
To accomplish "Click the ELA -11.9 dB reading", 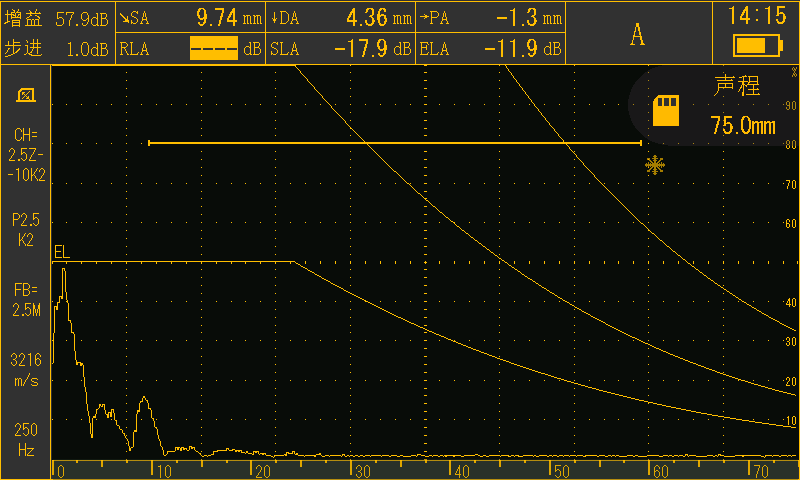I will 491,48.
